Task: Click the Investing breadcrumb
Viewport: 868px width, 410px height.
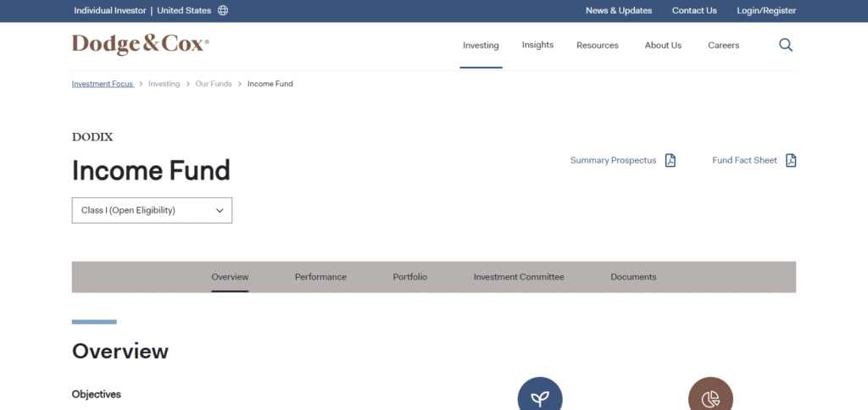Action: 164,84
